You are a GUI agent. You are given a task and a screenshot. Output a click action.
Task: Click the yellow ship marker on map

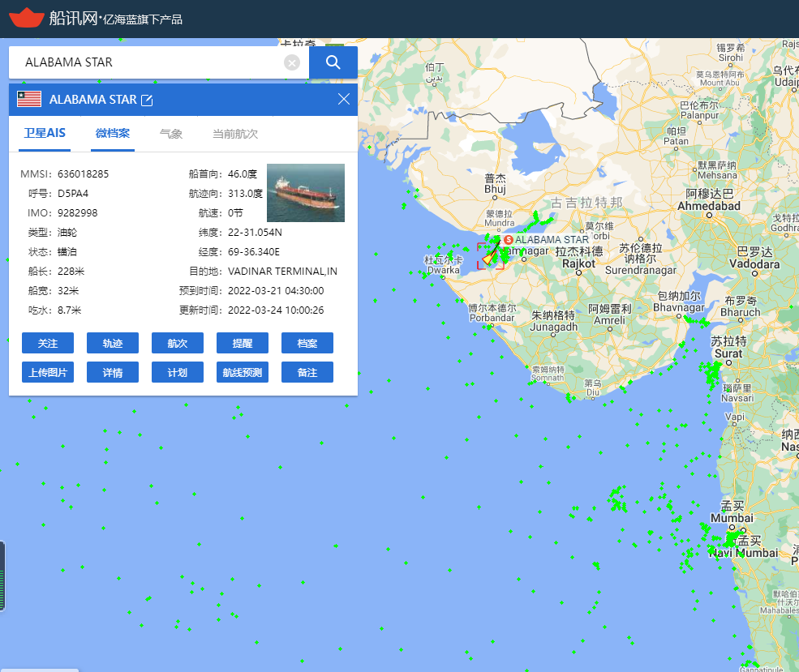488,257
